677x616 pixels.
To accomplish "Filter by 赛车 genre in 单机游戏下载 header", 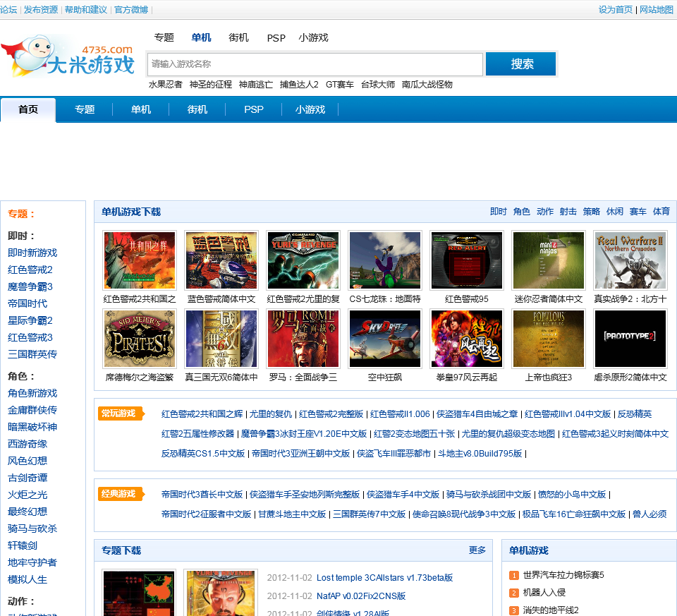I will click(x=638, y=211).
